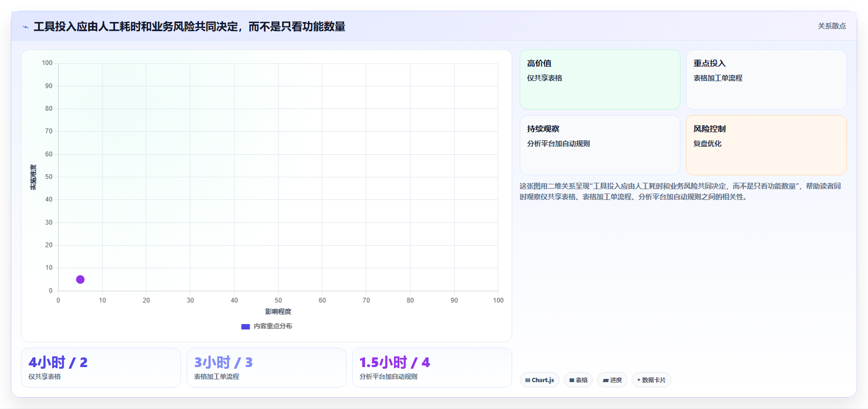Image resolution: width=868 pixels, height=409 pixels.
Task: Select the 持续观察 分析平台加自动规则 card
Action: (x=600, y=145)
